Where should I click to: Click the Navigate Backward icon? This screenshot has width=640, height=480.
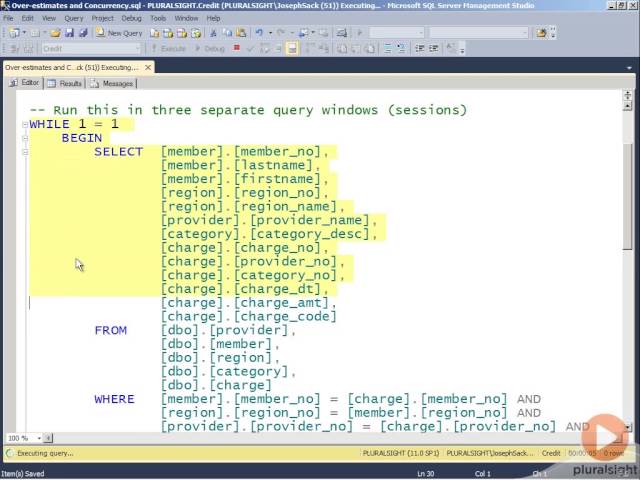coord(303,33)
